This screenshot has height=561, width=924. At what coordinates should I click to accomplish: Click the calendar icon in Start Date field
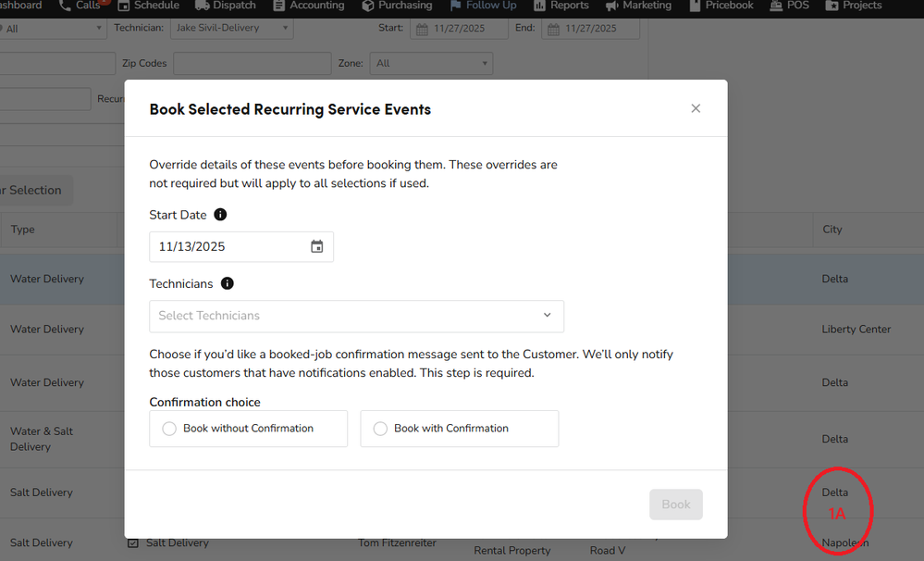(316, 246)
